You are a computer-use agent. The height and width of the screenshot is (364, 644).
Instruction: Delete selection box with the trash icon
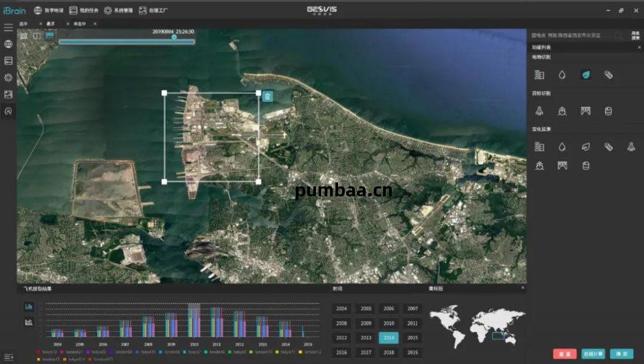click(268, 97)
